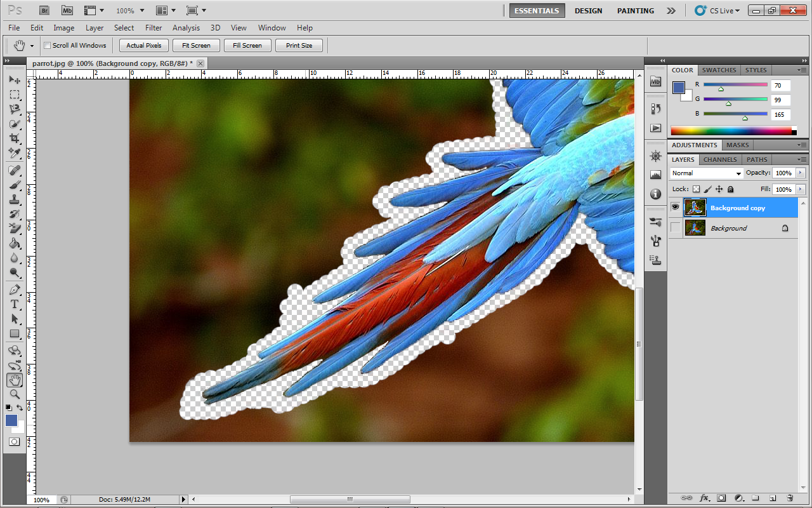
Task: Open the Actions panel icon
Action: pyautogui.click(x=656, y=128)
